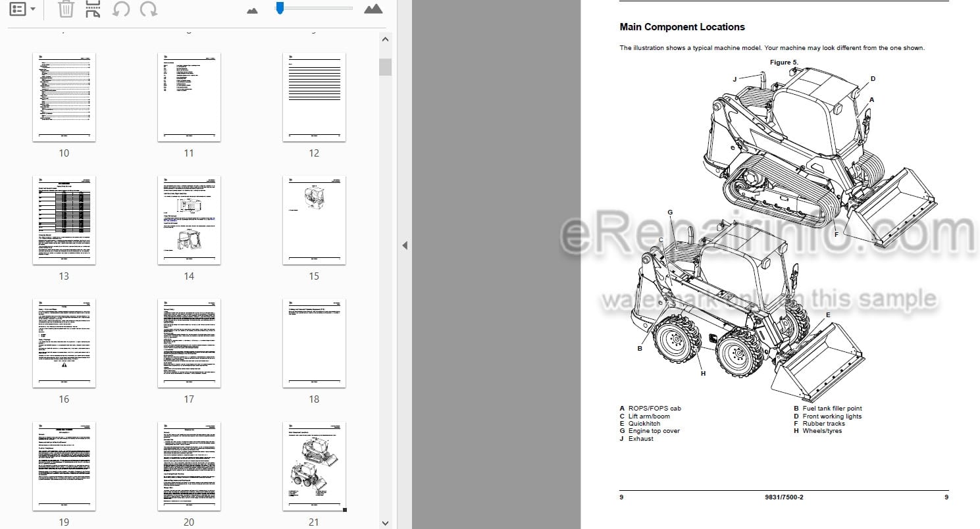Viewport: 980px width, 529px height.
Task: Collapse the thumbnails pane with the arrow
Action: pyautogui.click(x=405, y=245)
